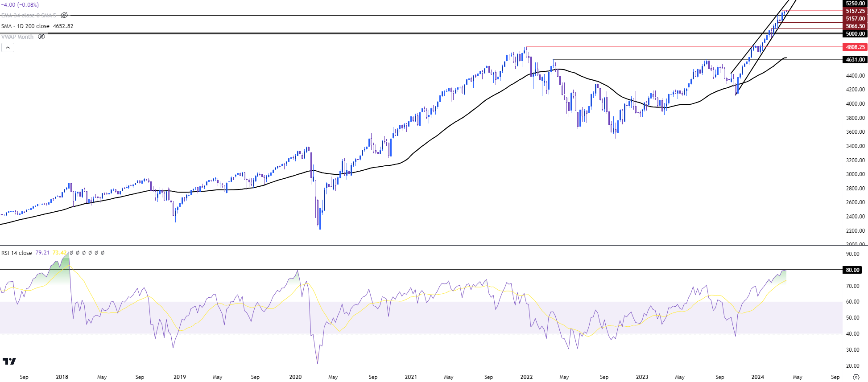Select the 5000.00 horizontal line price label
Screen dimensions: 868x382
click(x=855, y=33)
